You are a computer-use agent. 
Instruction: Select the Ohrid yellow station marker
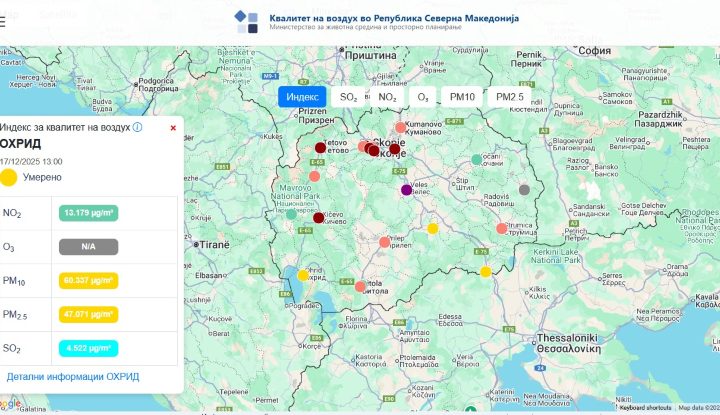click(x=303, y=275)
